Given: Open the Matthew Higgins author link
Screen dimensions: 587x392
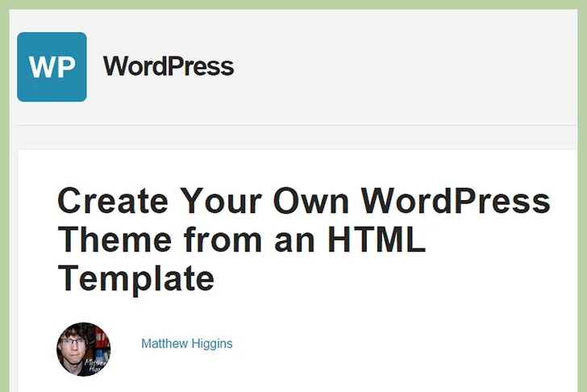Looking at the screenshot, I should (186, 344).
